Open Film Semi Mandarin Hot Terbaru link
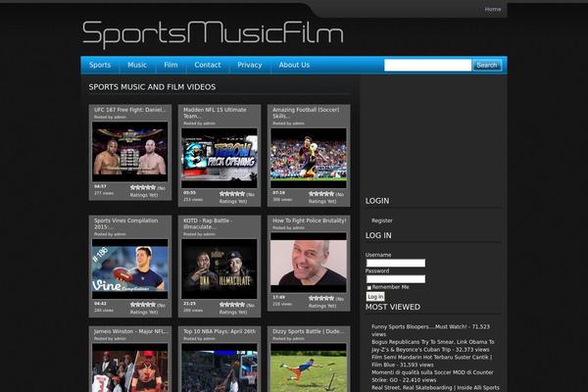The width and height of the screenshot is (588, 392). (x=431, y=361)
